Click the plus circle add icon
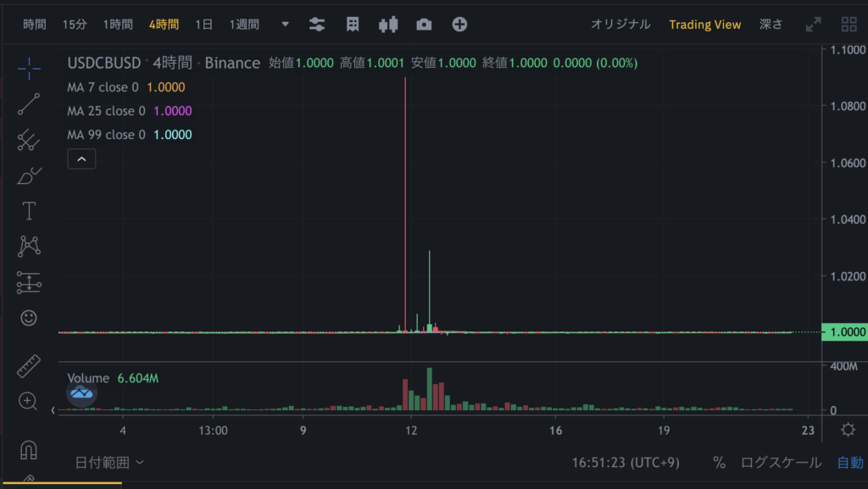 click(x=459, y=25)
